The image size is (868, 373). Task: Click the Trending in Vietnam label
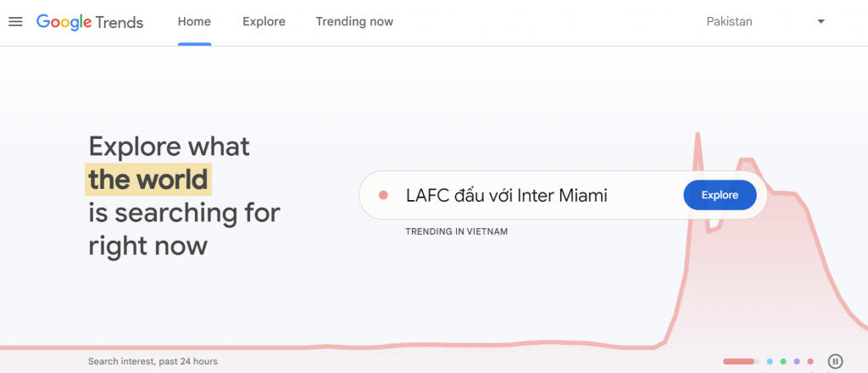pos(456,231)
